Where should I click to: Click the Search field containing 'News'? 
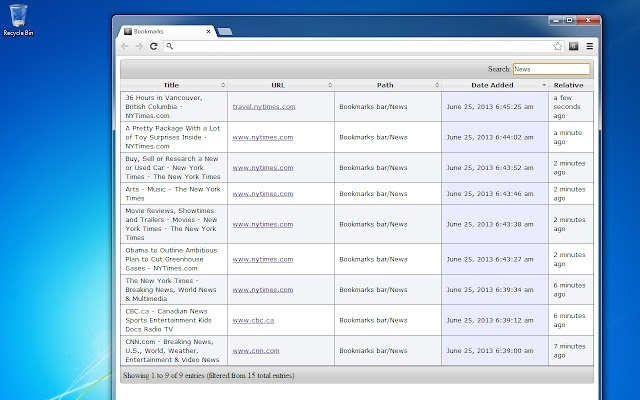(x=551, y=69)
